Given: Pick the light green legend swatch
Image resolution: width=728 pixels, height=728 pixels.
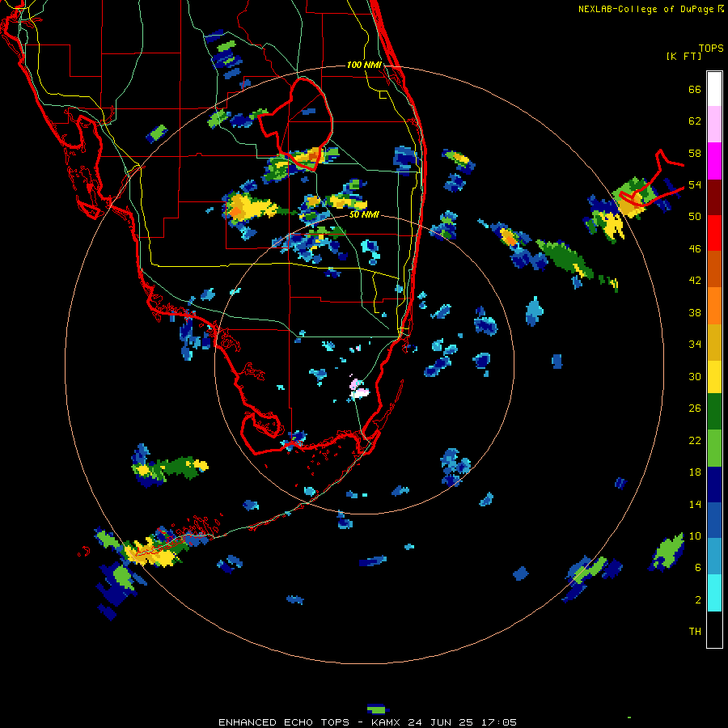Looking at the screenshot, I should (x=714, y=448).
